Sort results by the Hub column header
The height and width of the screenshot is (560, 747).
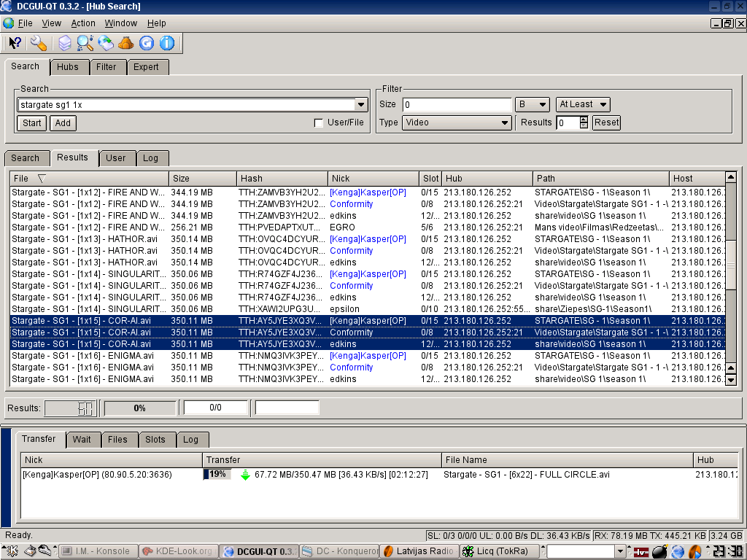tap(487, 179)
